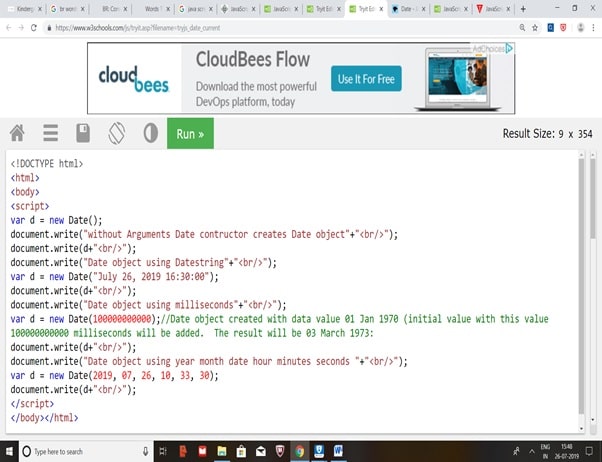The image size is (602, 462).
Task: Run the code with the green Run button
Action: coord(190,133)
